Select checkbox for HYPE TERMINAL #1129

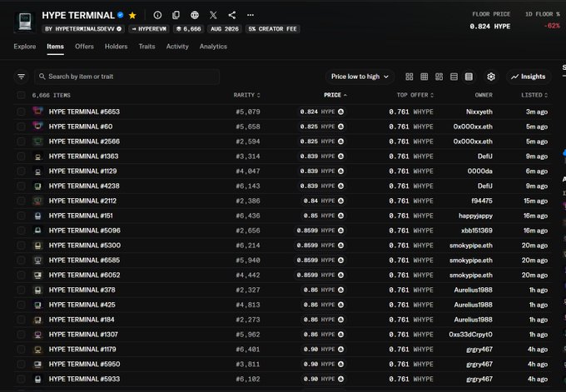(x=21, y=171)
